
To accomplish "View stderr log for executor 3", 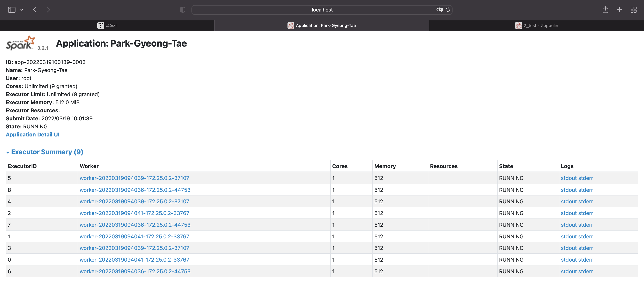I will (x=586, y=248).
